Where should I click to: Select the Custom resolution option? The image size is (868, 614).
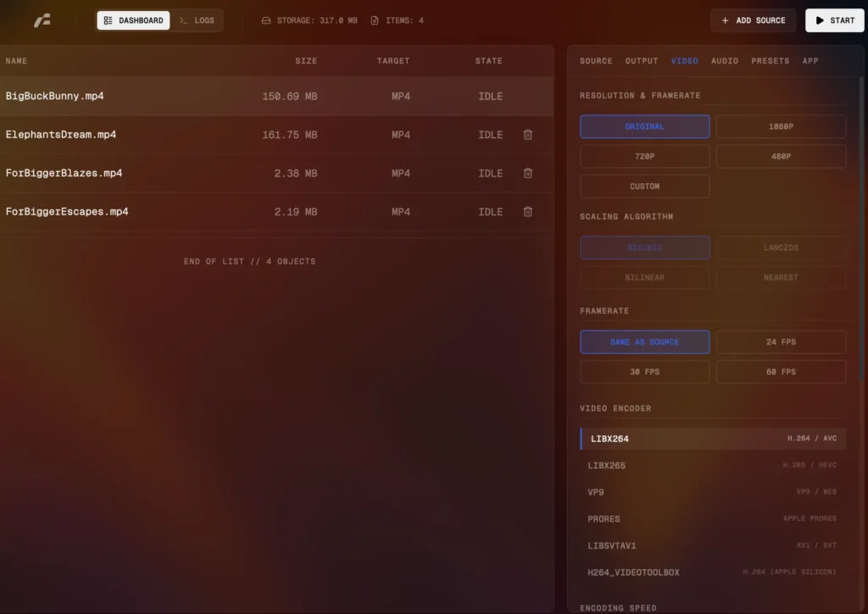(644, 186)
